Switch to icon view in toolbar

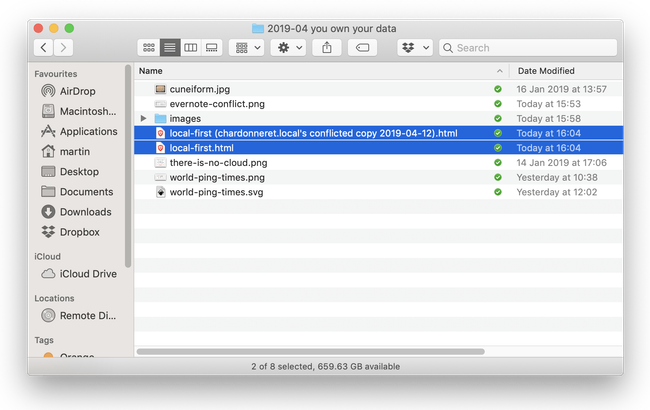149,47
